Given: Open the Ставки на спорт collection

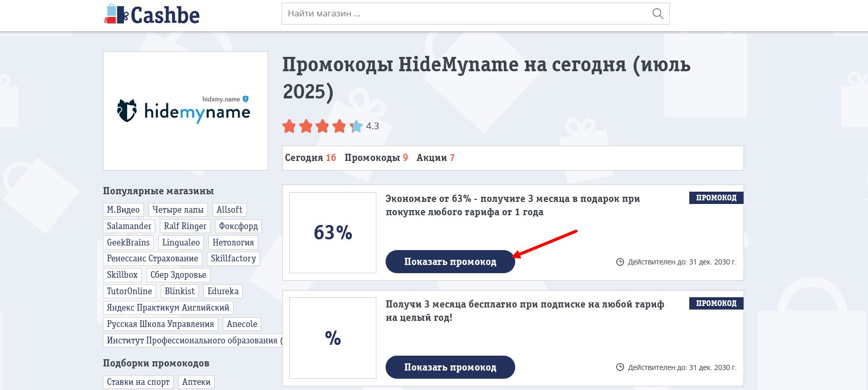Looking at the screenshot, I should point(138,382).
